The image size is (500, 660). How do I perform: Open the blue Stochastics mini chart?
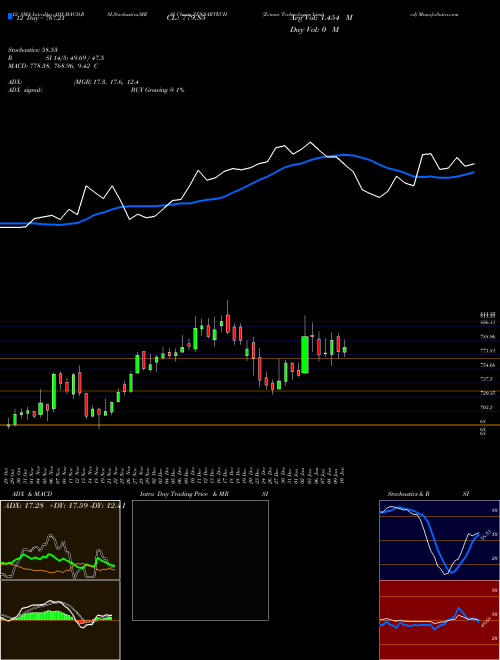(x=439, y=540)
